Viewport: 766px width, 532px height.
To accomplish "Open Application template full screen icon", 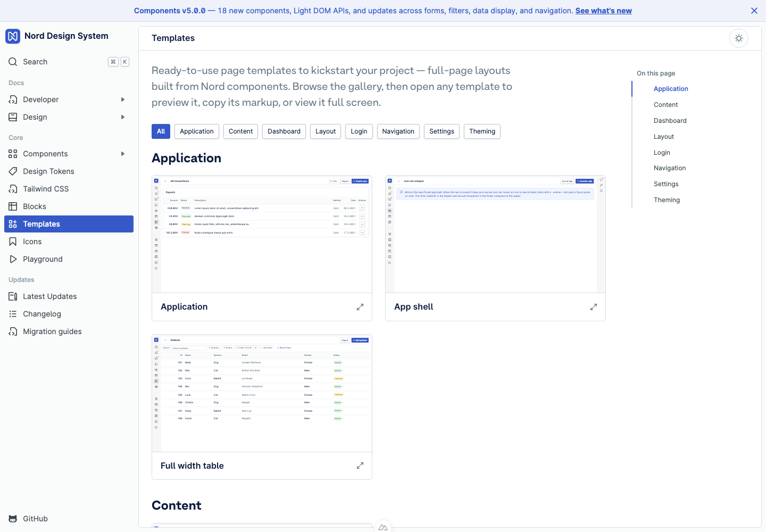I will (360, 307).
